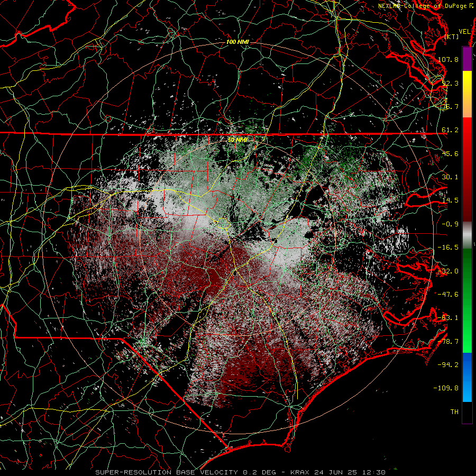
Task: Click the -32.0 legend value
Action: click(448, 271)
